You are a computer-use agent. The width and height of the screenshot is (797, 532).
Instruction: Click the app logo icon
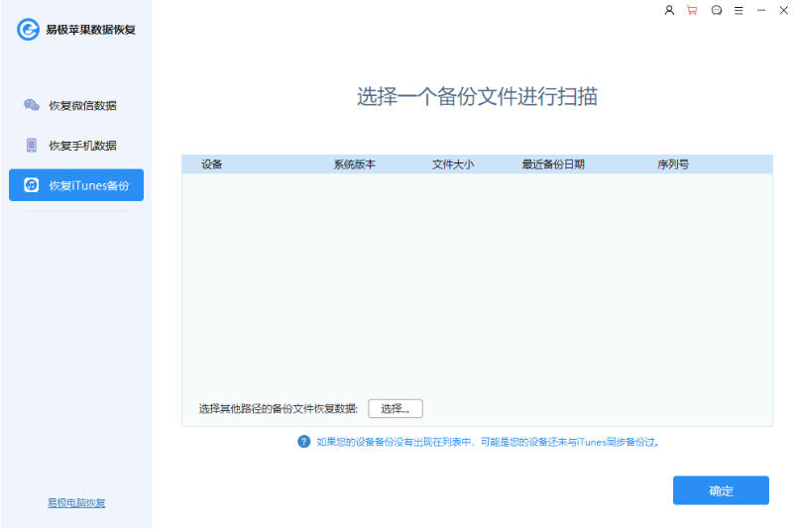pos(28,30)
